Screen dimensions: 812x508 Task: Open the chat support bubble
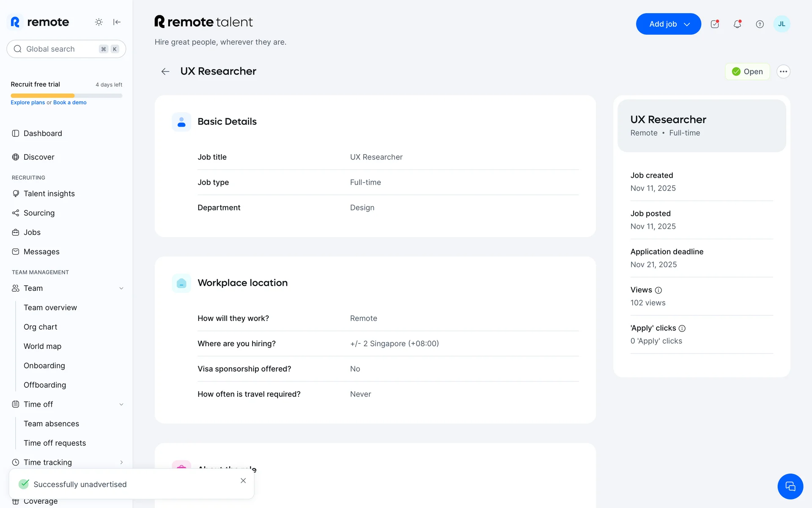click(790, 486)
